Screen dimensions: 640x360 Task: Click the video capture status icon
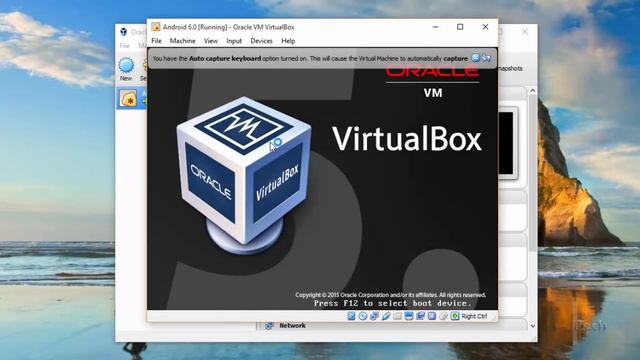420,316
